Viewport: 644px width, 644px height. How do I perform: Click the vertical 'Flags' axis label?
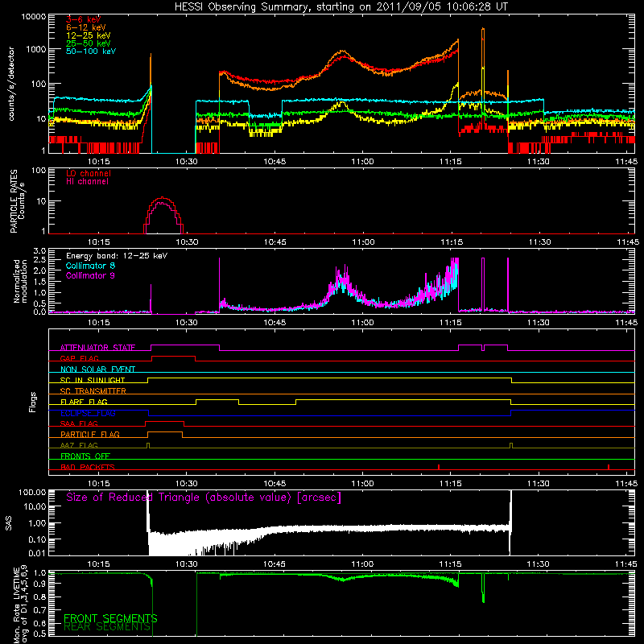tap(33, 402)
